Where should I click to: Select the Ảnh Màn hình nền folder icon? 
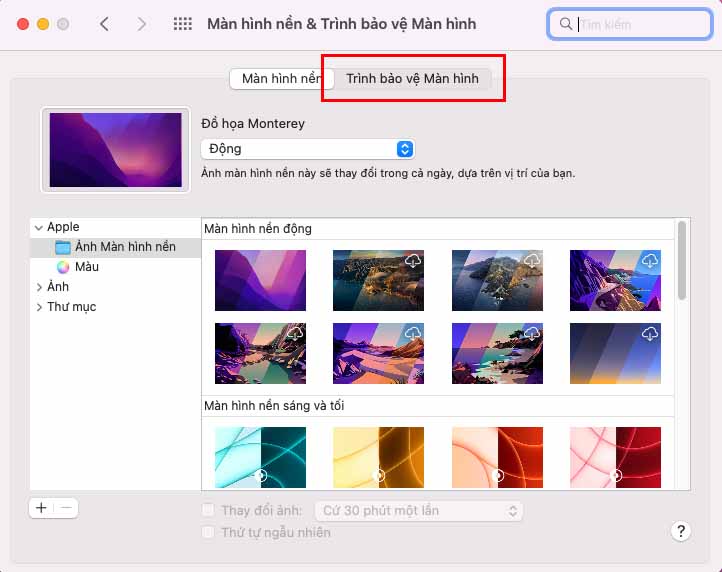(63, 247)
